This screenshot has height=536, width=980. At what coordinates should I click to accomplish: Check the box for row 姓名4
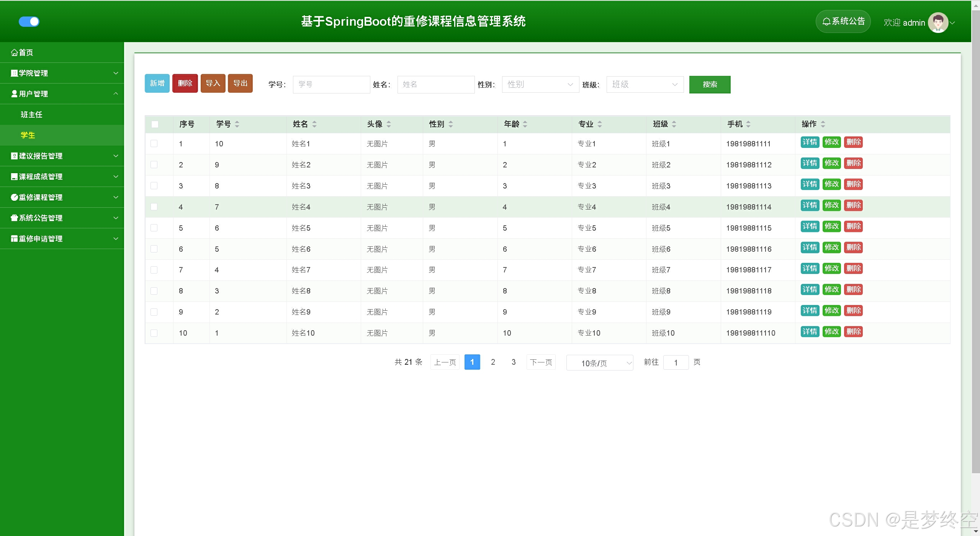pyautogui.click(x=154, y=207)
